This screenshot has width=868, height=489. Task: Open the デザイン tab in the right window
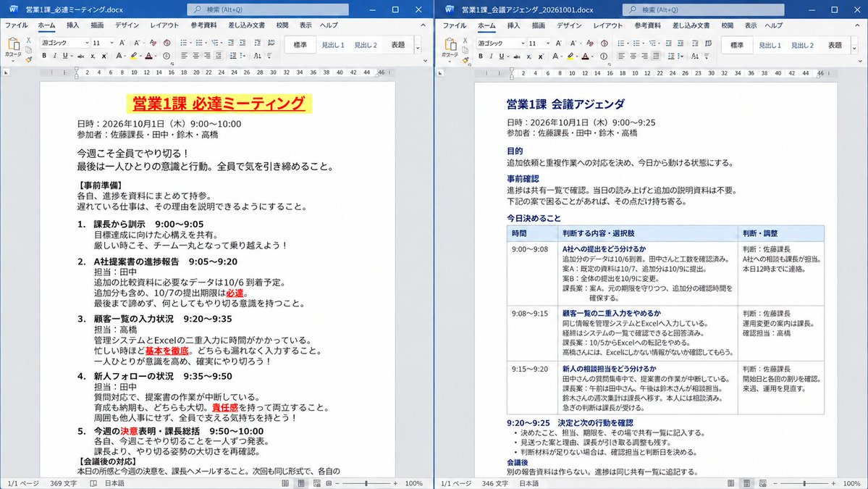[568, 25]
